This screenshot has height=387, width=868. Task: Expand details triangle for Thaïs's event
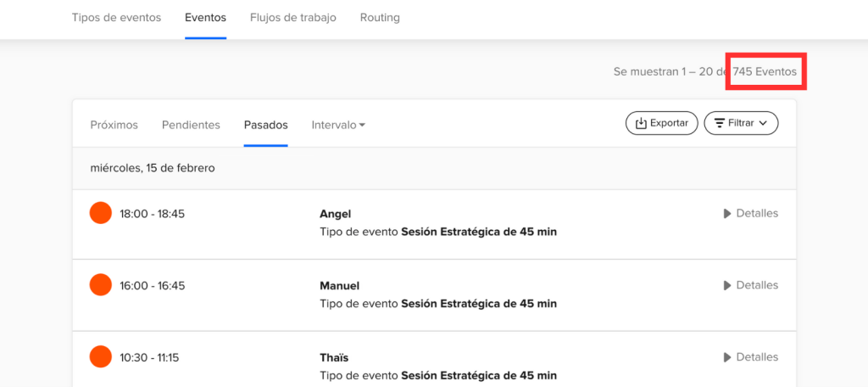click(727, 358)
